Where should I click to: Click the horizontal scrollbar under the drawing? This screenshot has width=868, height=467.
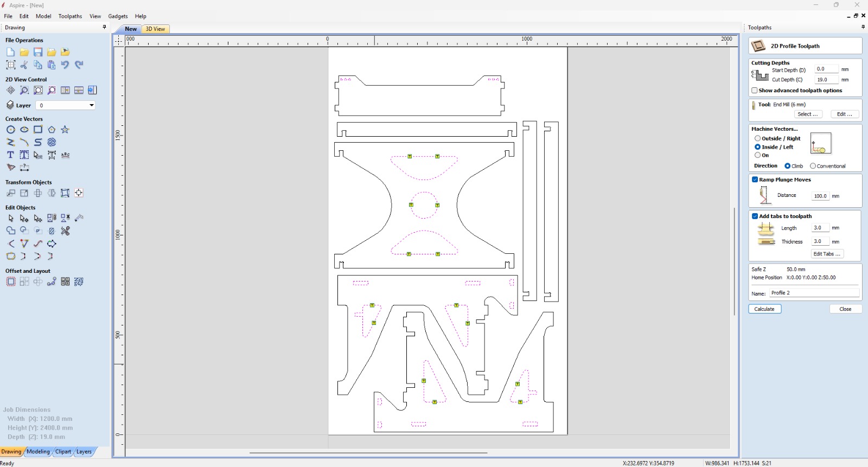pos(368,453)
